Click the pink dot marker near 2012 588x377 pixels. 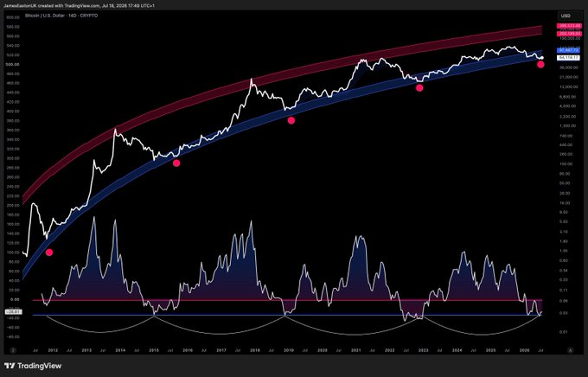coord(49,252)
